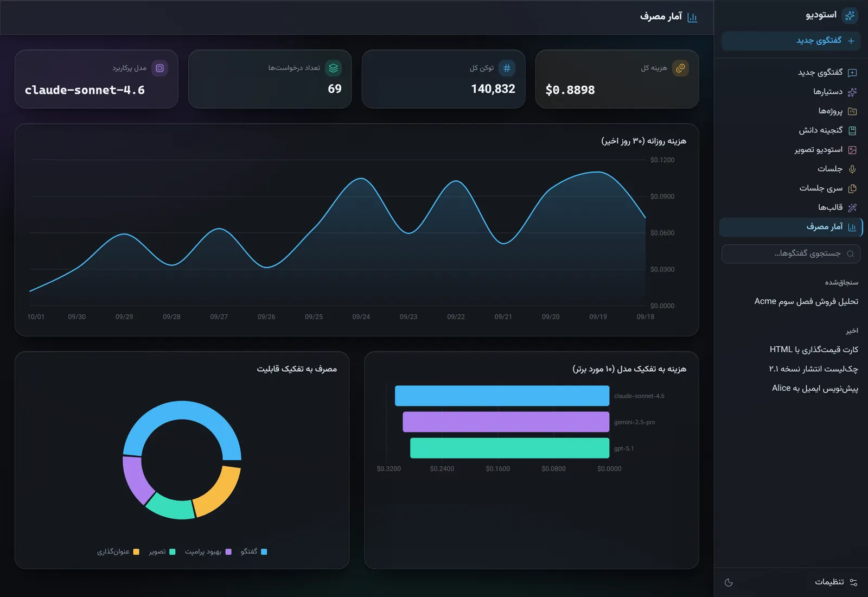This screenshot has width=868, height=597.
Task: Click the $0.8898 total cost value
Action: [570, 90]
